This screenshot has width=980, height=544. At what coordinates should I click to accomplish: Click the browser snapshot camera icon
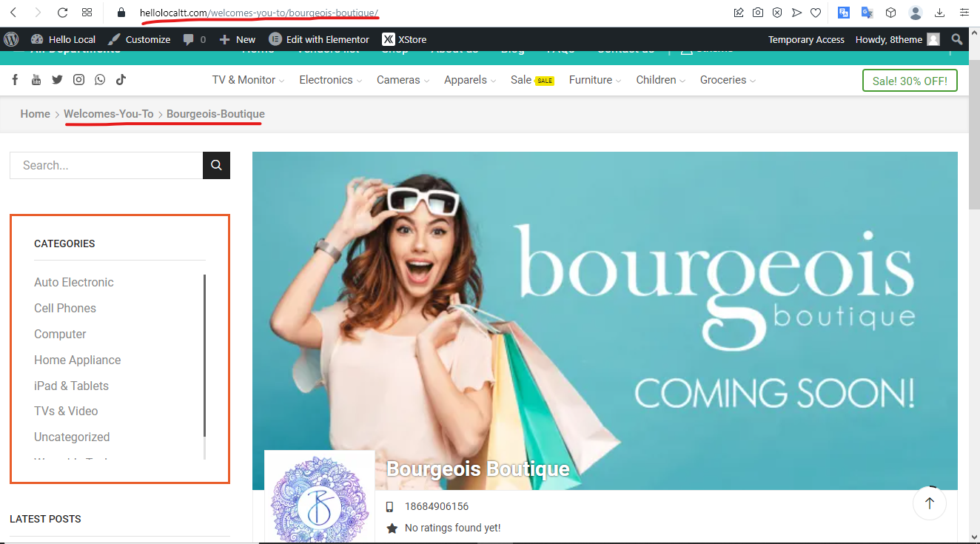[758, 13]
